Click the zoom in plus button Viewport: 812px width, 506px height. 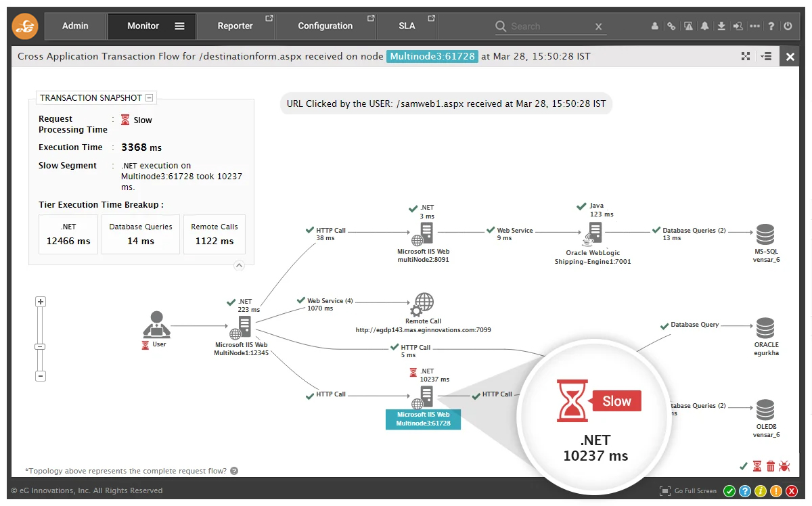(x=41, y=302)
